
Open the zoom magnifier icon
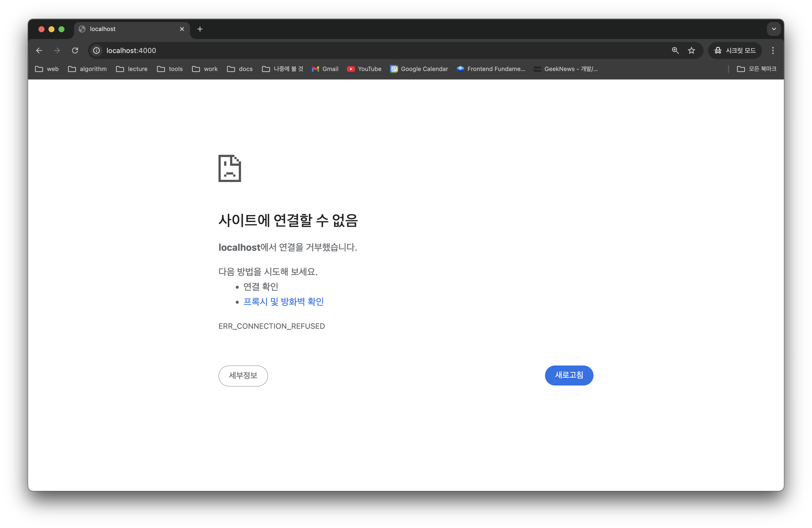tap(675, 50)
